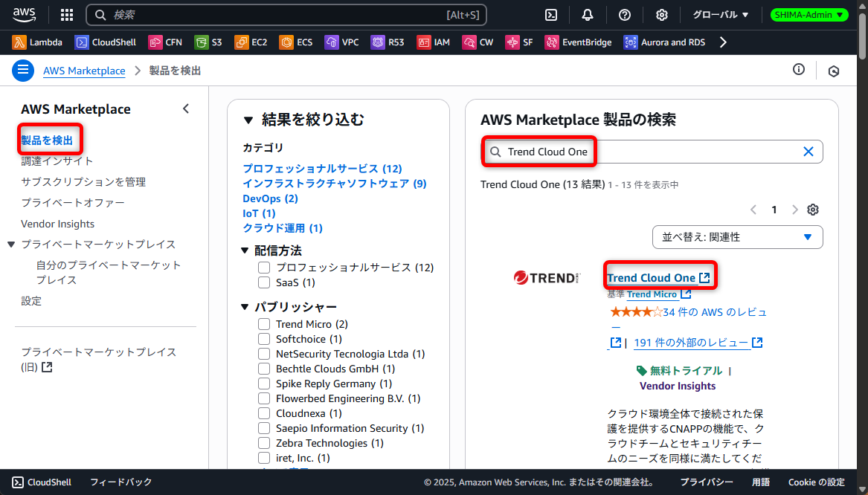
Task: Open the グローバル region dropdown
Action: [x=720, y=15]
